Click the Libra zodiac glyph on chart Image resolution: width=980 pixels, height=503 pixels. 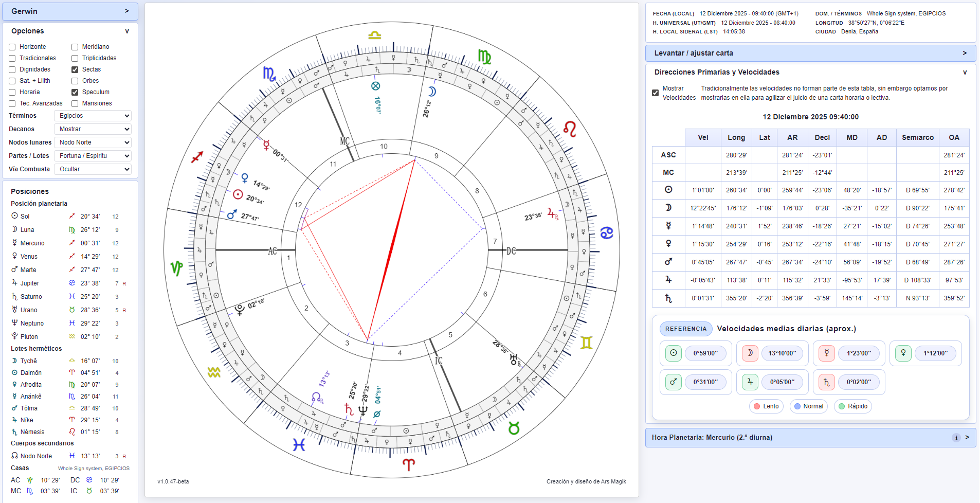coord(374,35)
